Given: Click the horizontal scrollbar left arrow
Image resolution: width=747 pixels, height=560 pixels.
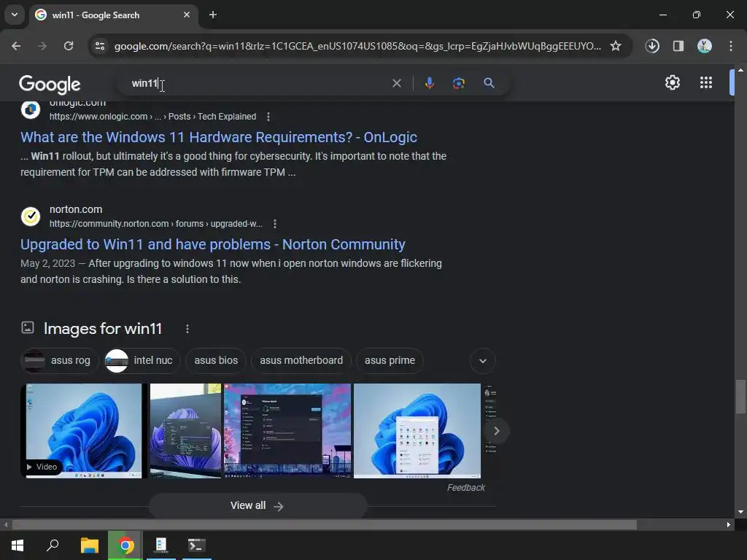Looking at the screenshot, I should tap(6, 525).
